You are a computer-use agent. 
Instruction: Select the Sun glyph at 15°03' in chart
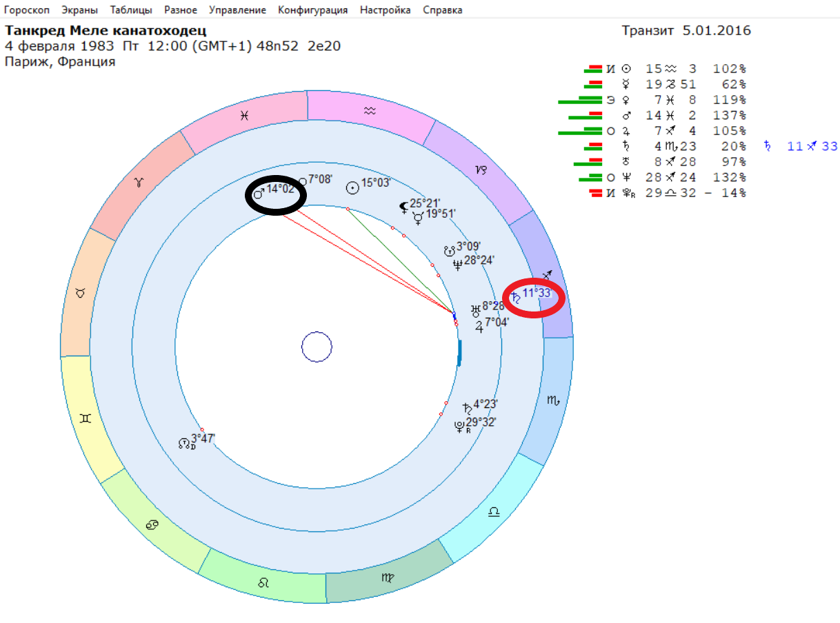pyautogui.click(x=352, y=186)
